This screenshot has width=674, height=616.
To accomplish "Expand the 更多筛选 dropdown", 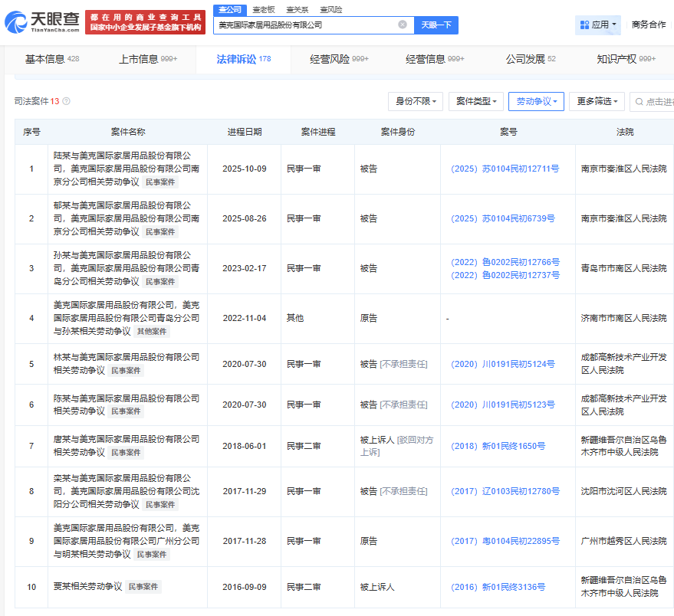I will point(597,101).
